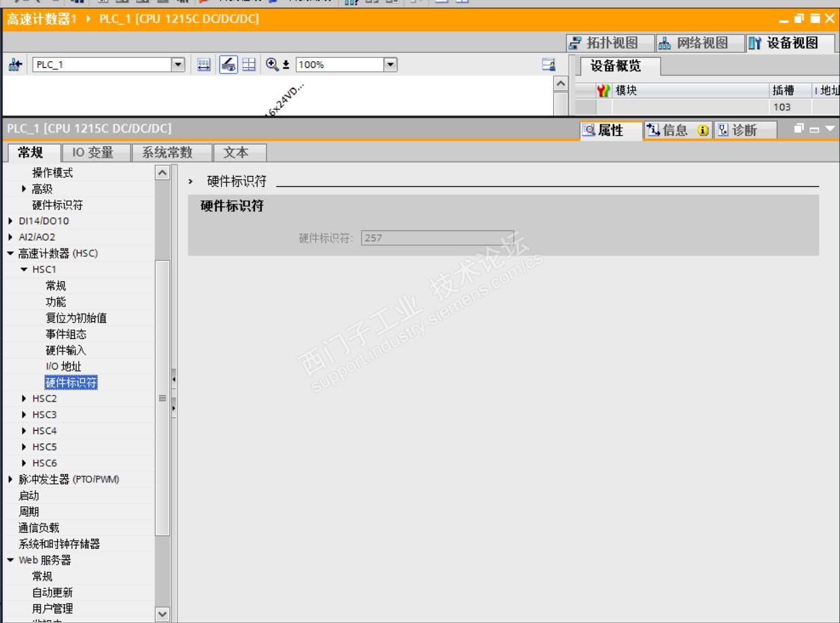
Task: Select 功能 under HSC1
Action: coord(56,302)
